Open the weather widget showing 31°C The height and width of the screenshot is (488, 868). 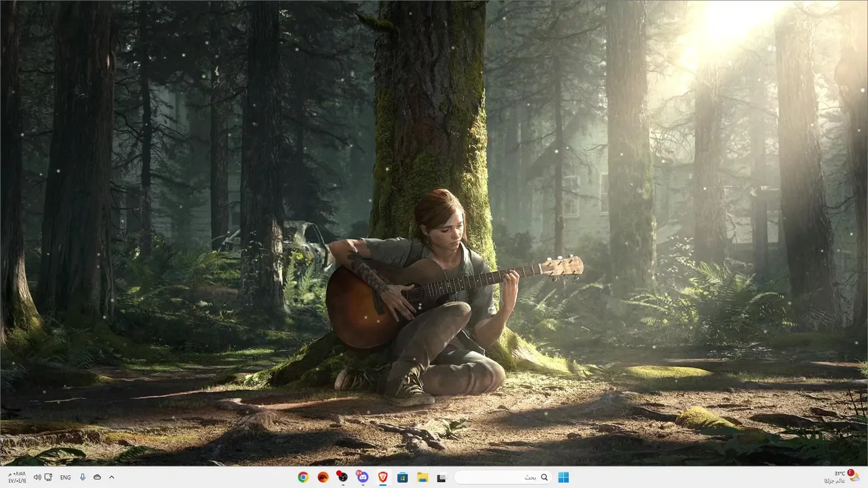842,477
